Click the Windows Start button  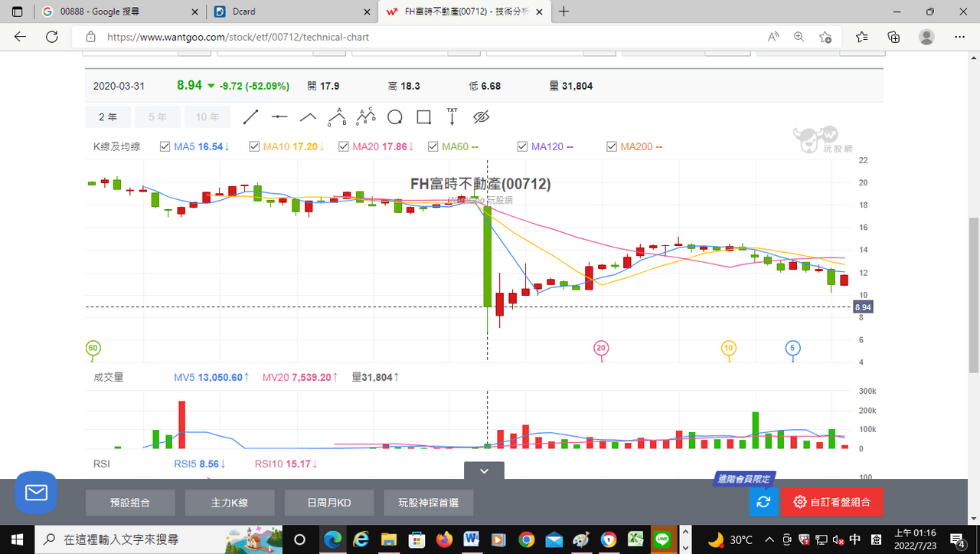click(17, 539)
